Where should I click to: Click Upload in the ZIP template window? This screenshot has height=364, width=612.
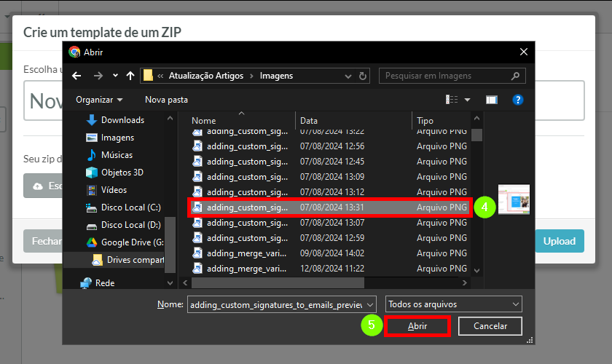[560, 241]
